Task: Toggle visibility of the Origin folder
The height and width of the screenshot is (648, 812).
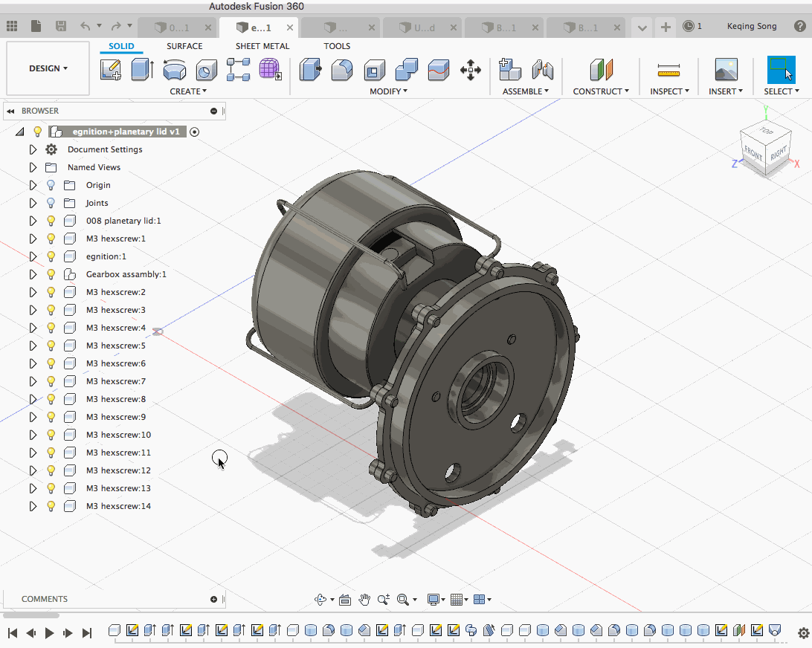Action: 51,185
